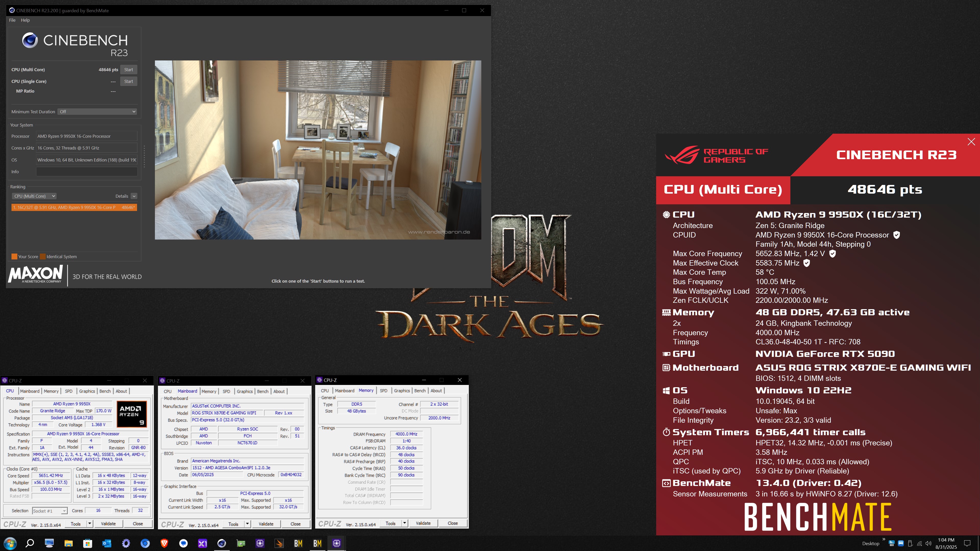Open Tools dropdown arrow in CPU-Z Mainboard window
980x551 pixels.
click(247, 524)
